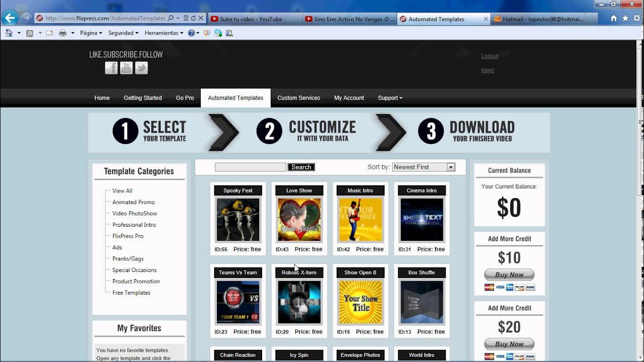Open the Página dropdown menu

pos(91,33)
